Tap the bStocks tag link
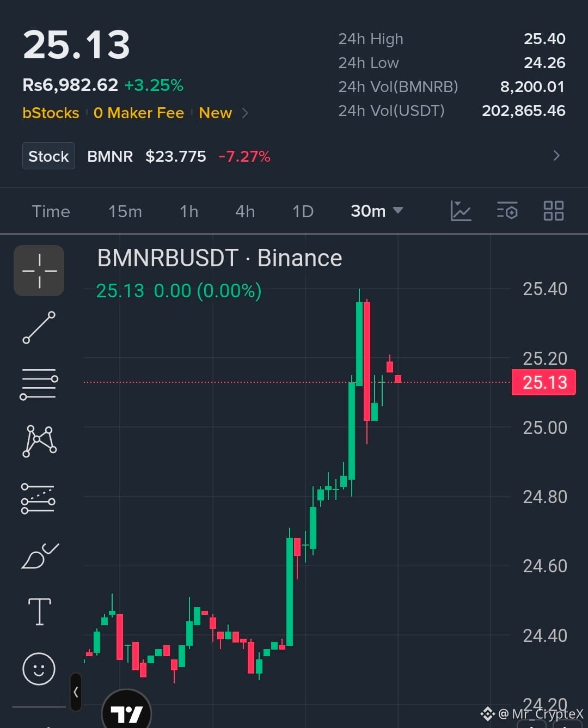588x728 pixels. pyautogui.click(x=51, y=113)
